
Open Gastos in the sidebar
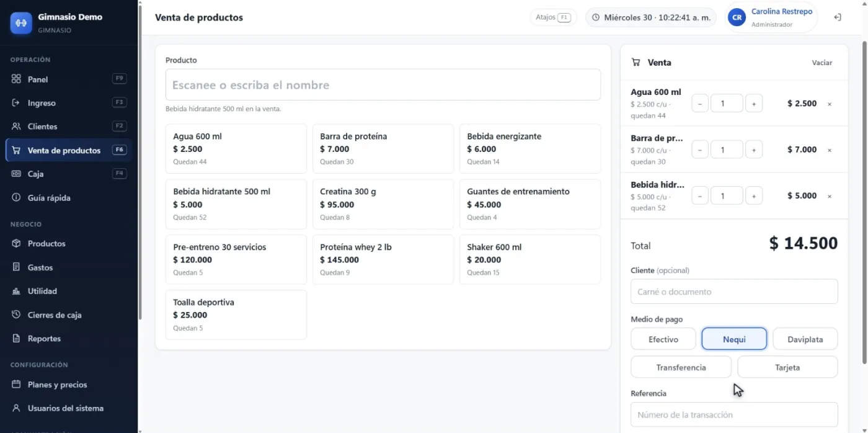(x=69, y=267)
